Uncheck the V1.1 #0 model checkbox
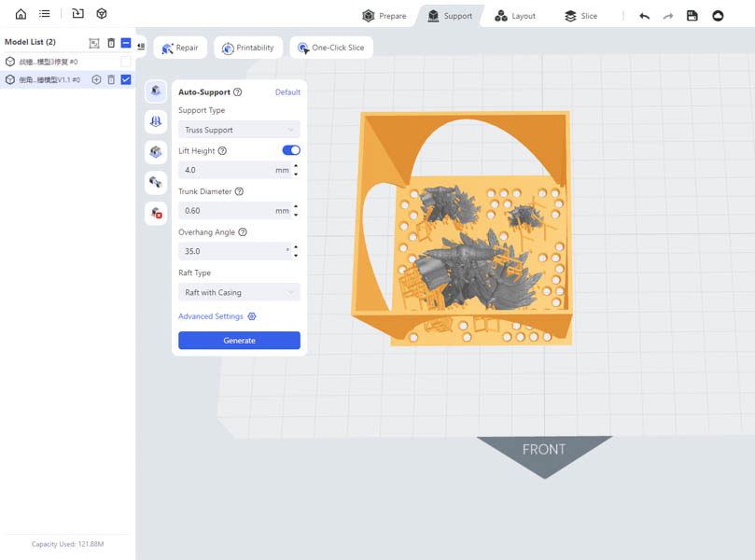The height and width of the screenshot is (560, 755). tap(126, 80)
